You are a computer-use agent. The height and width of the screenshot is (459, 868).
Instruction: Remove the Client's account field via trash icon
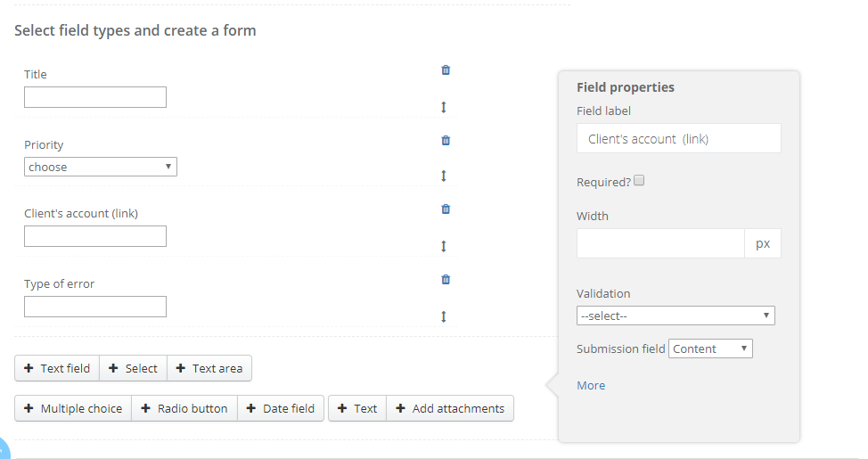[x=446, y=209]
